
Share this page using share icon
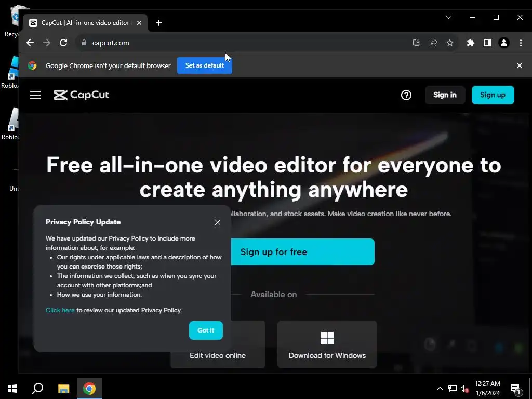pos(433,43)
